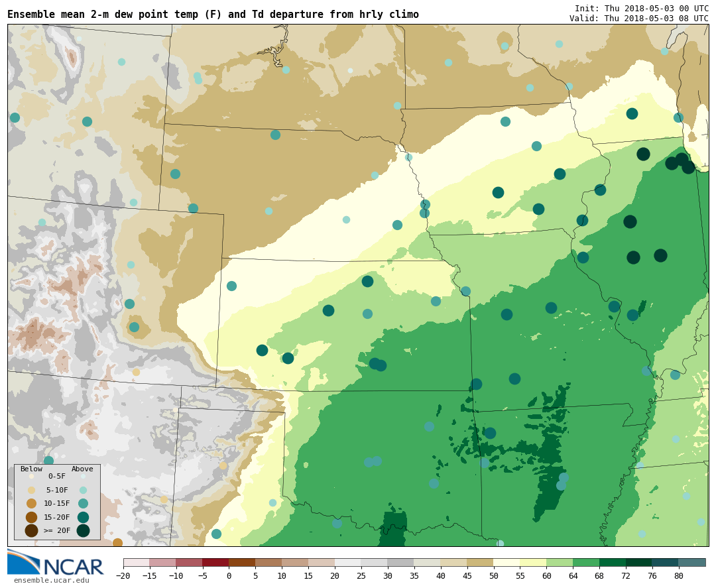Click the '50' colorbar tick label
This screenshot has height=588, width=716.
click(494, 575)
